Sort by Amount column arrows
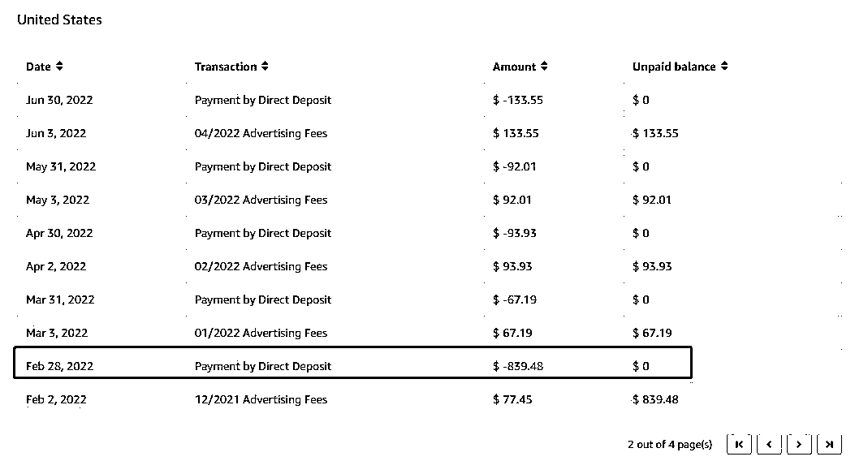Screen dimensions: 868x461 pos(544,67)
